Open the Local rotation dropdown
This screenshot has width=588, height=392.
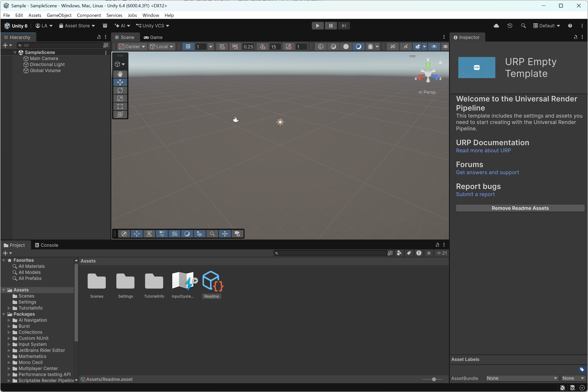click(161, 47)
